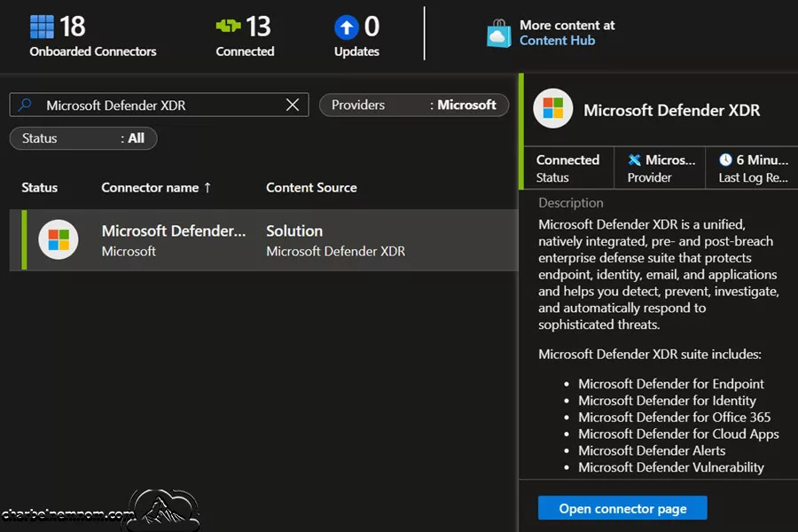Click the Provider tile icon
798x532 pixels.
[634, 160]
